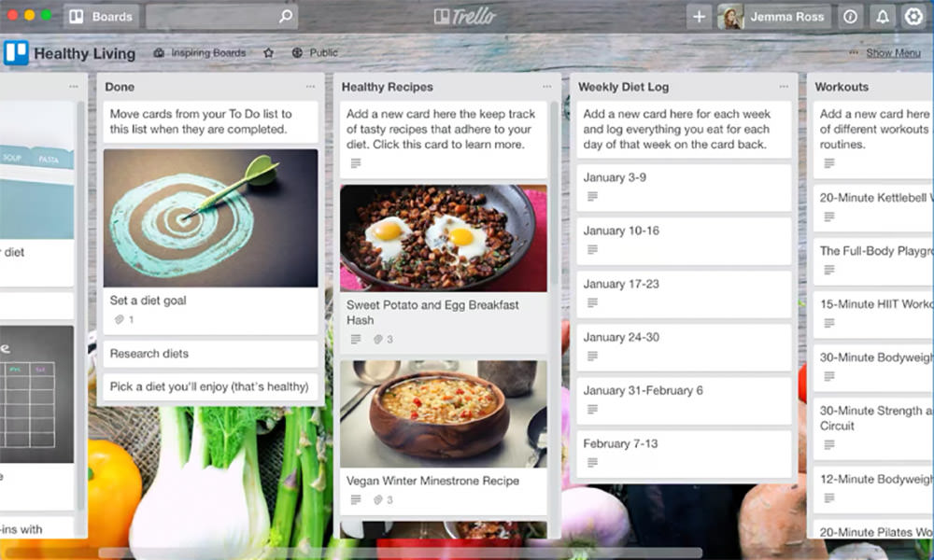Viewport: 934px width, 560px height.
Task: Click the search input field
Action: 221,17
